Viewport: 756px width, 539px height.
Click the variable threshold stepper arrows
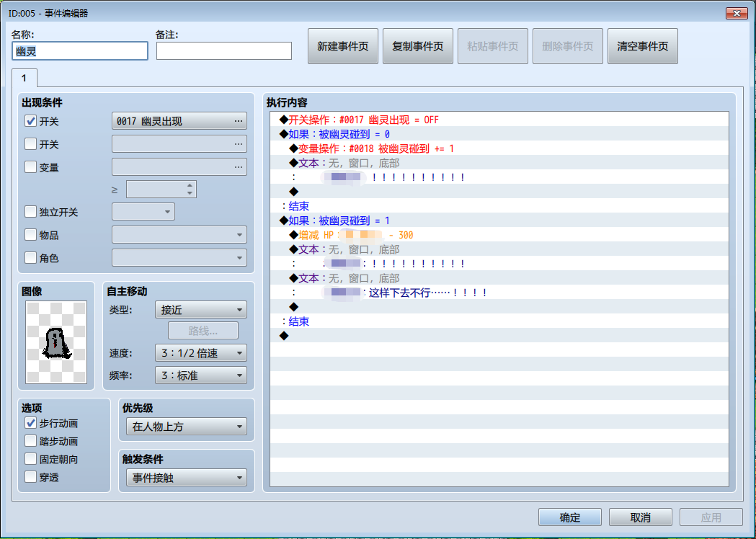[190, 189]
